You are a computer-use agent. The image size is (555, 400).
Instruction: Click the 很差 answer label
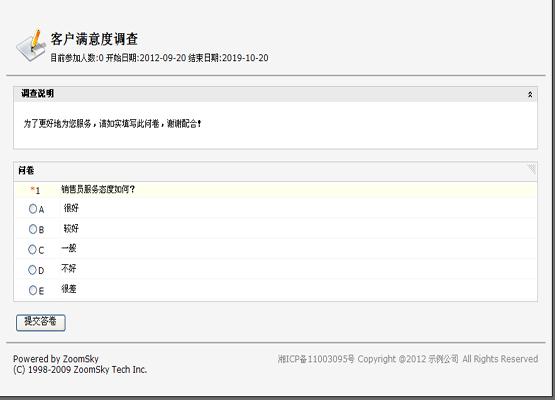coord(69,289)
